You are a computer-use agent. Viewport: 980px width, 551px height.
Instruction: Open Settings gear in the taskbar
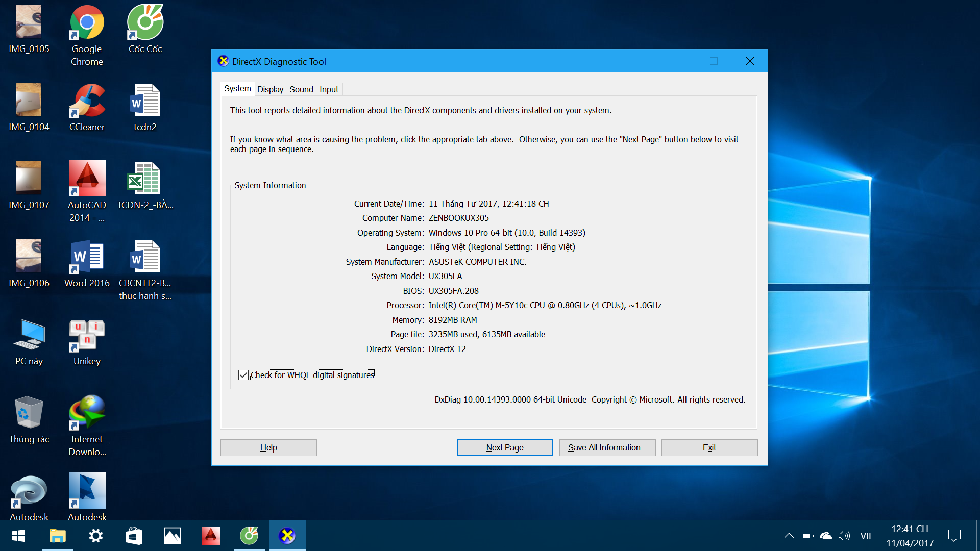[x=95, y=536]
